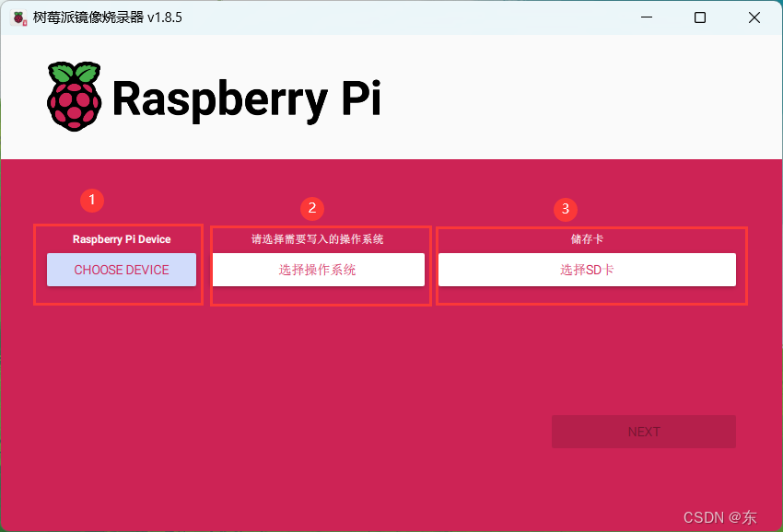The height and width of the screenshot is (532, 783).
Task: Maximize the 树莓派镜像烧录器 window
Action: tap(700, 17)
